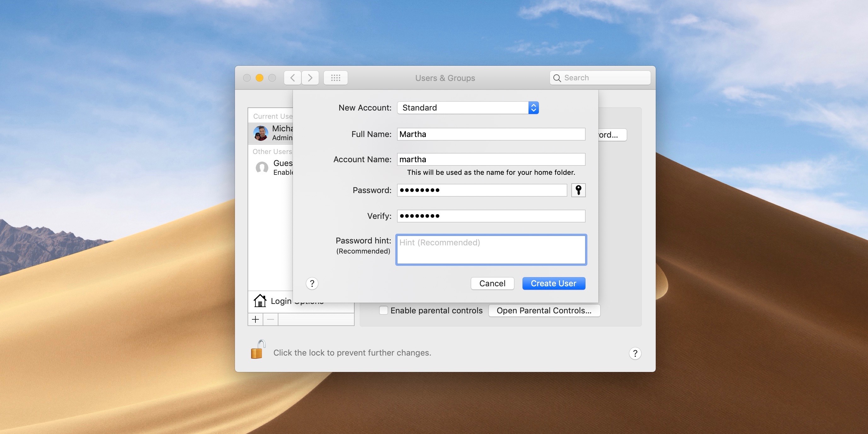Click the 'Other Users' list header
Viewport: 868px width, 434px height.
pyautogui.click(x=272, y=151)
